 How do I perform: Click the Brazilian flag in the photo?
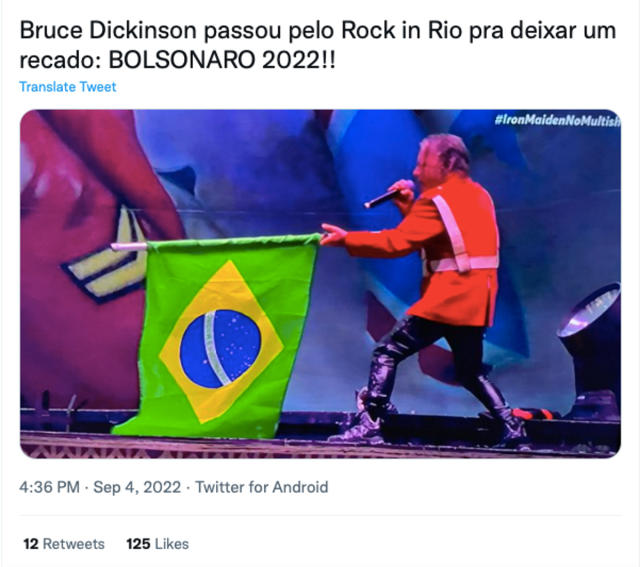pyautogui.click(x=218, y=337)
